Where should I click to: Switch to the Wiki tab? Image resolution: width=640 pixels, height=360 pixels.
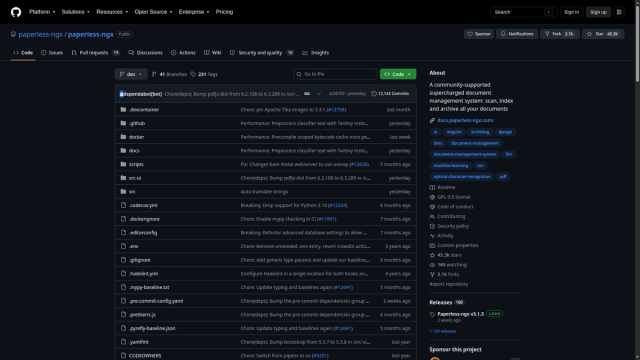[213, 53]
